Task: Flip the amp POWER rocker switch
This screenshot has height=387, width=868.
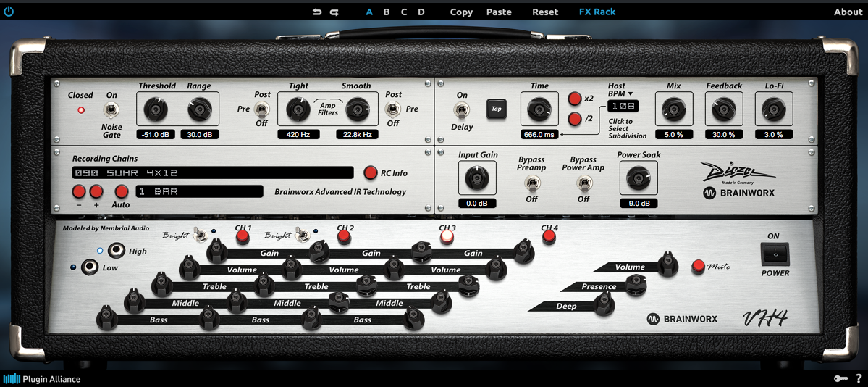Action: tap(775, 254)
